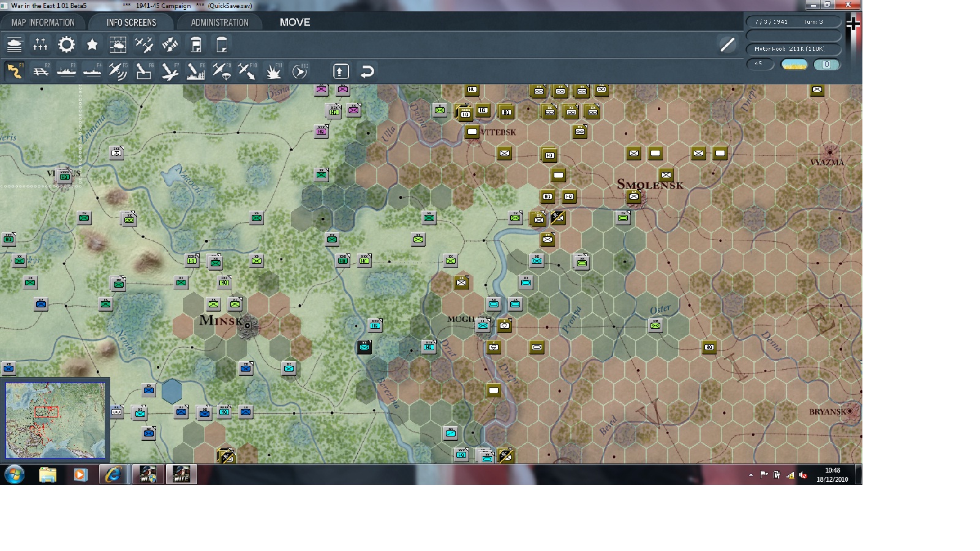Open the Administration tab
Screen dimensions: 980x551
coord(219,23)
